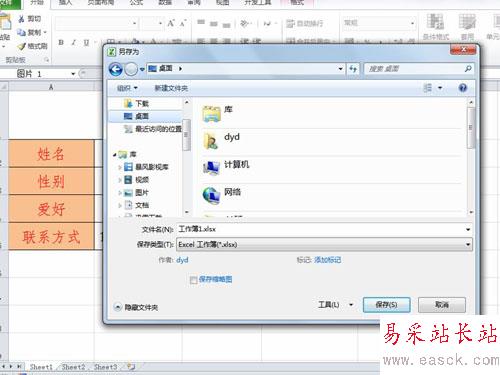500x375 pixels.
Task: Click the 新建文件夹 new folder button
Action: (171, 88)
